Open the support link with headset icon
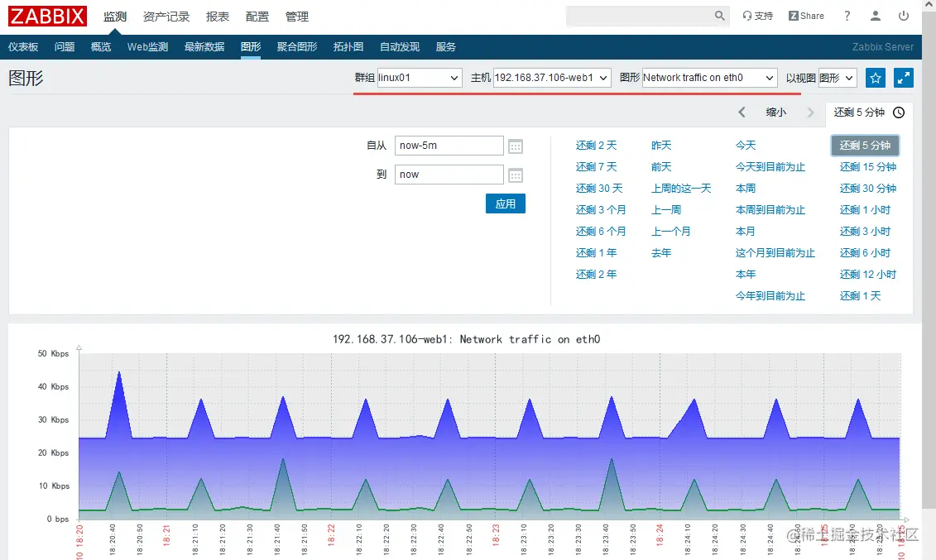 pos(757,16)
